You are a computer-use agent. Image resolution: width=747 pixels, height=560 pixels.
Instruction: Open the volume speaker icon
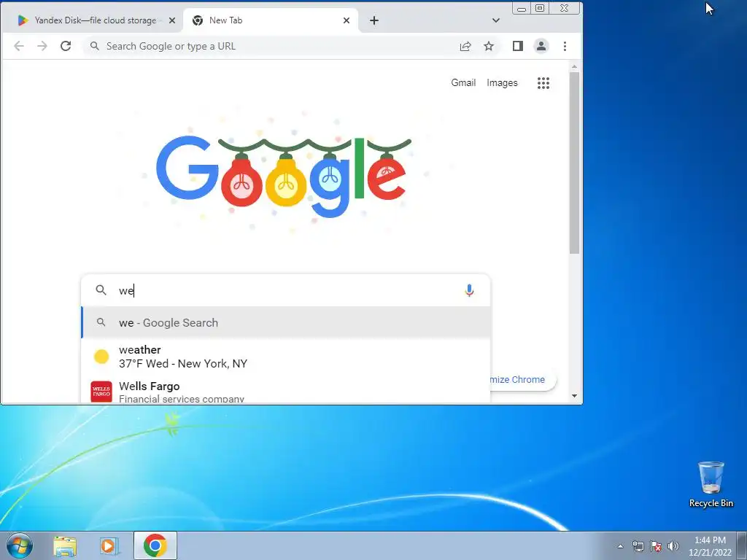pyautogui.click(x=673, y=546)
